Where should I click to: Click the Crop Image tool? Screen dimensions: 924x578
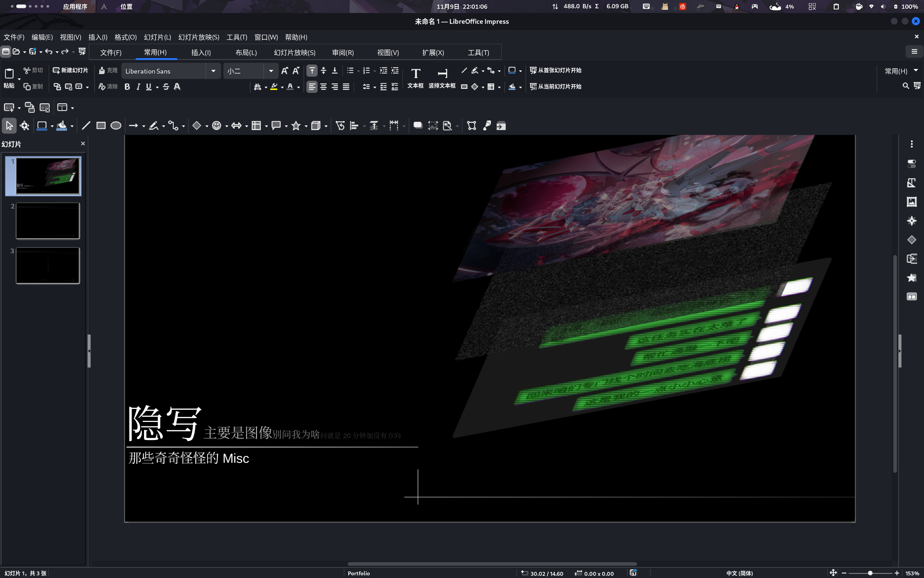433,126
